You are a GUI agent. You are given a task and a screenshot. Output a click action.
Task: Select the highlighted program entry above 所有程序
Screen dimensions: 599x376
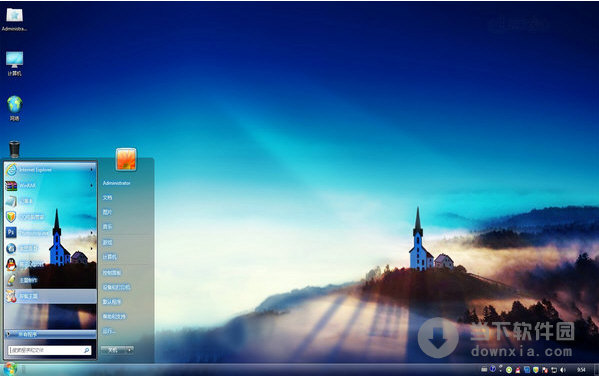(x=50, y=296)
